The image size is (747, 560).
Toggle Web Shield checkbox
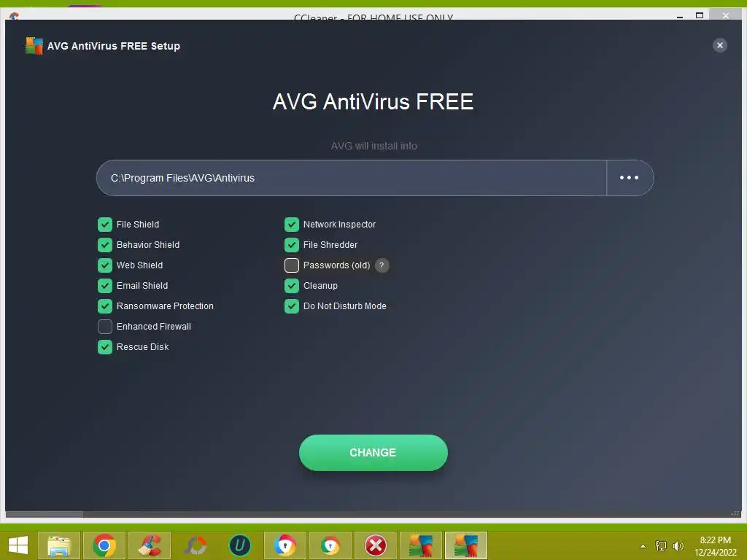coord(105,265)
